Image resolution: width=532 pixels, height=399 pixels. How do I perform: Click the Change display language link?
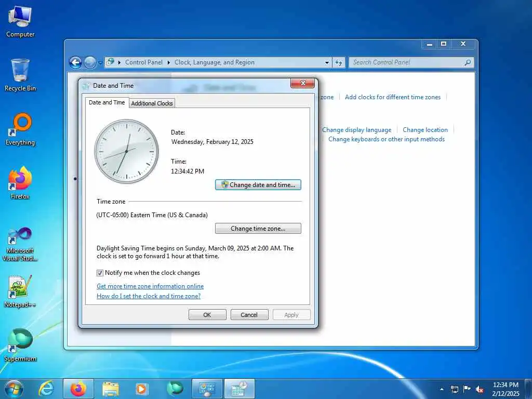[x=356, y=129]
